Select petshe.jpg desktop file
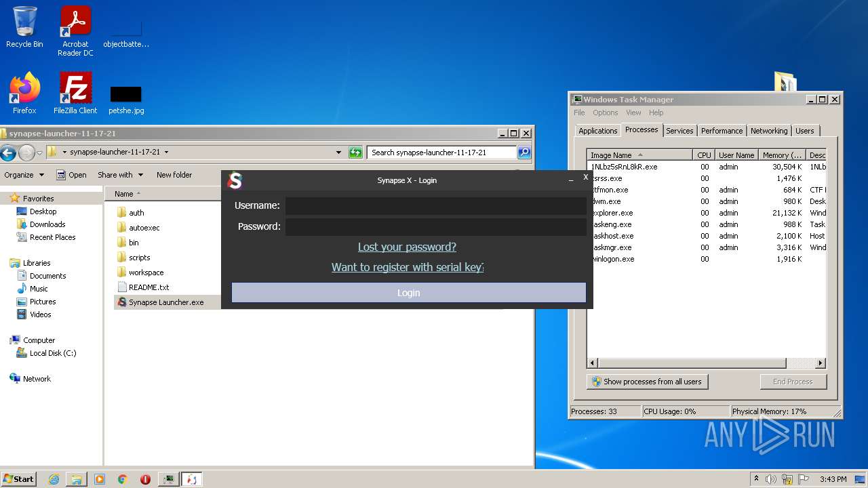This screenshot has width=868, height=488. tap(126, 99)
